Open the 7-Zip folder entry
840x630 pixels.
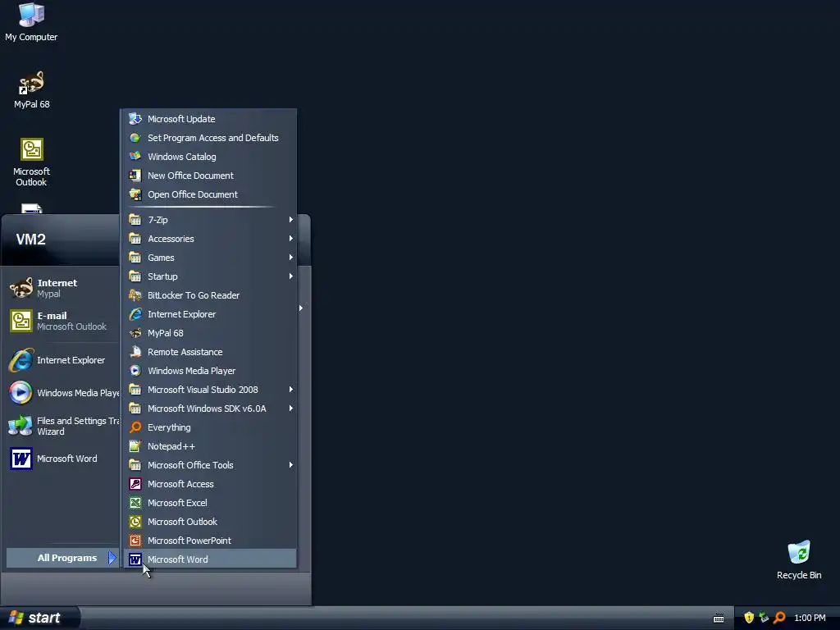210,220
